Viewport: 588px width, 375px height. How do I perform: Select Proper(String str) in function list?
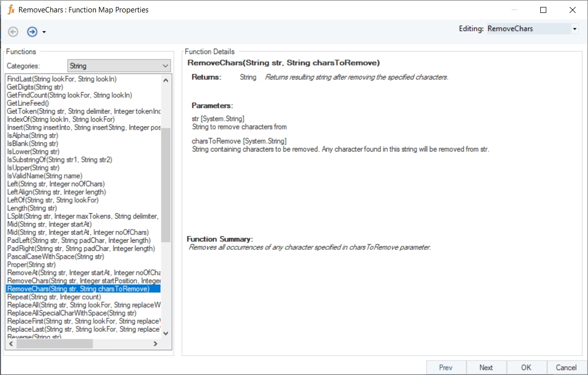(31, 265)
